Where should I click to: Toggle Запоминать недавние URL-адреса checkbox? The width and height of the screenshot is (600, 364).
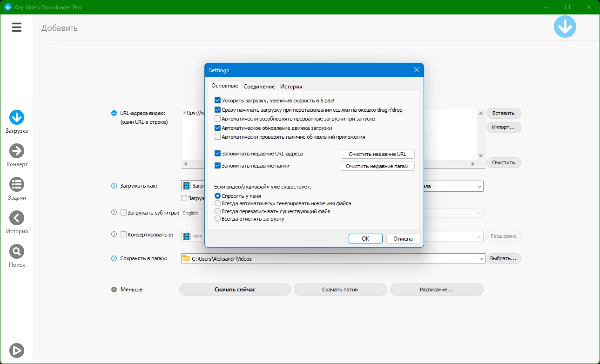218,153
